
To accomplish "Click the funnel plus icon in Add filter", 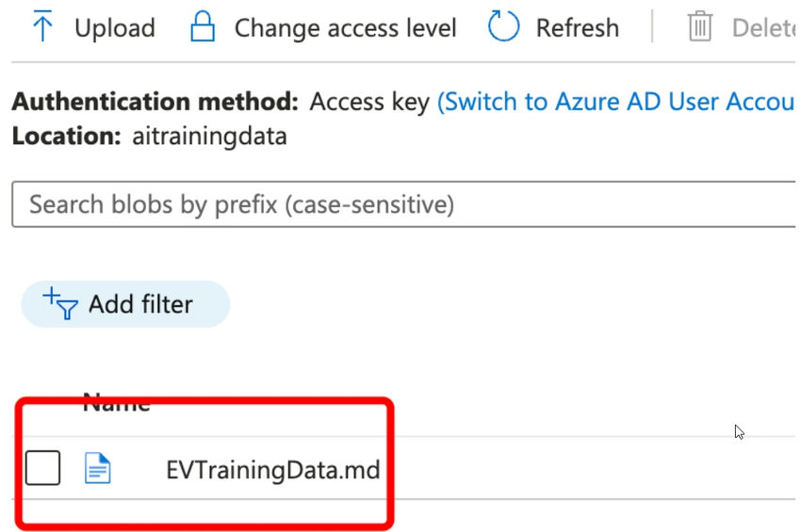I will pyautogui.click(x=60, y=303).
